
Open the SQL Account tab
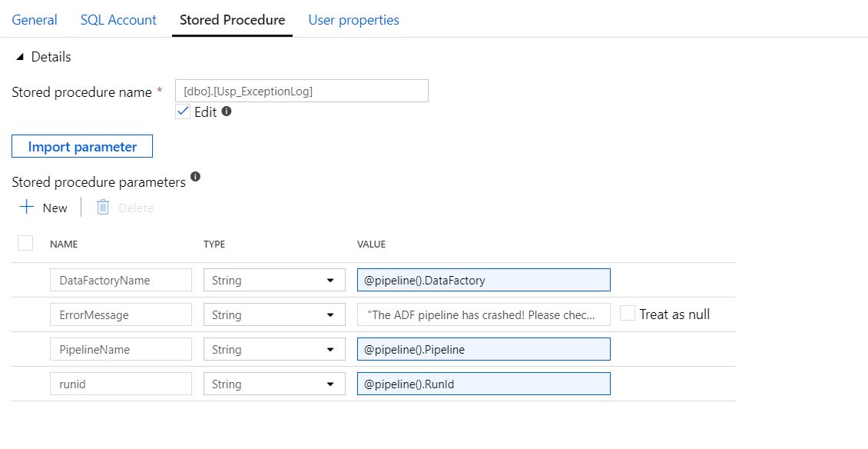click(x=118, y=20)
